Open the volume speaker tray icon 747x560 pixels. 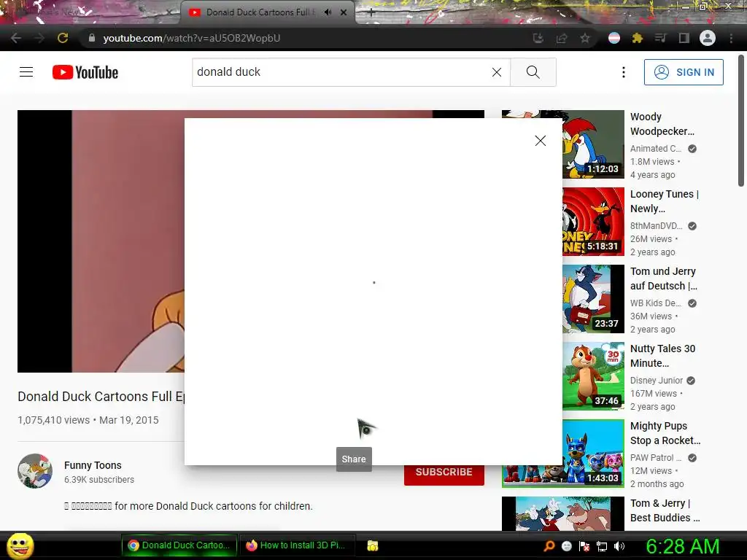619,546
